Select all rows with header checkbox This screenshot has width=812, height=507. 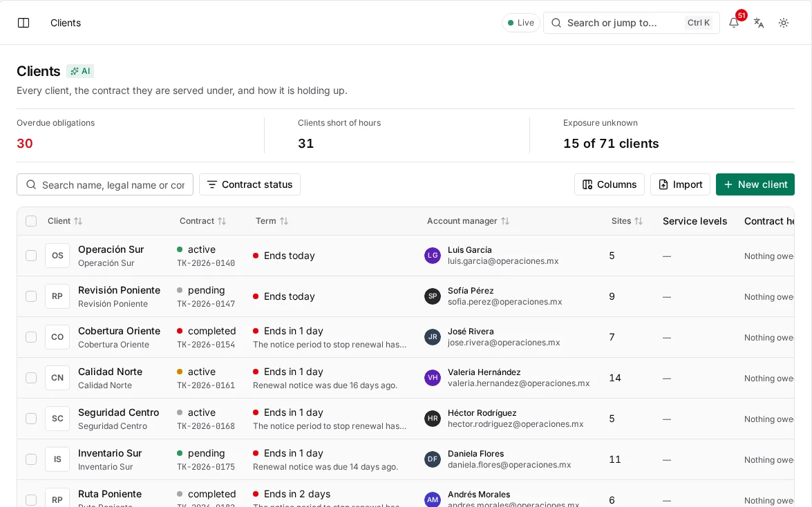[x=31, y=221]
